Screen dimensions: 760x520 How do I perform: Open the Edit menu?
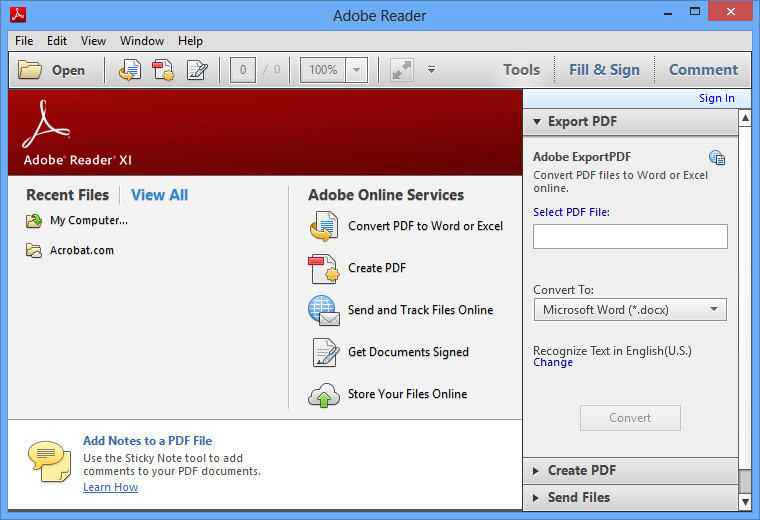[x=57, y=41]
